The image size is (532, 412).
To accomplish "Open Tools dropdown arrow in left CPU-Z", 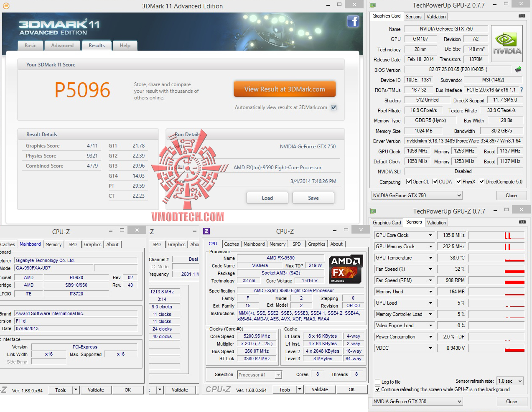I will coord(76,390).
